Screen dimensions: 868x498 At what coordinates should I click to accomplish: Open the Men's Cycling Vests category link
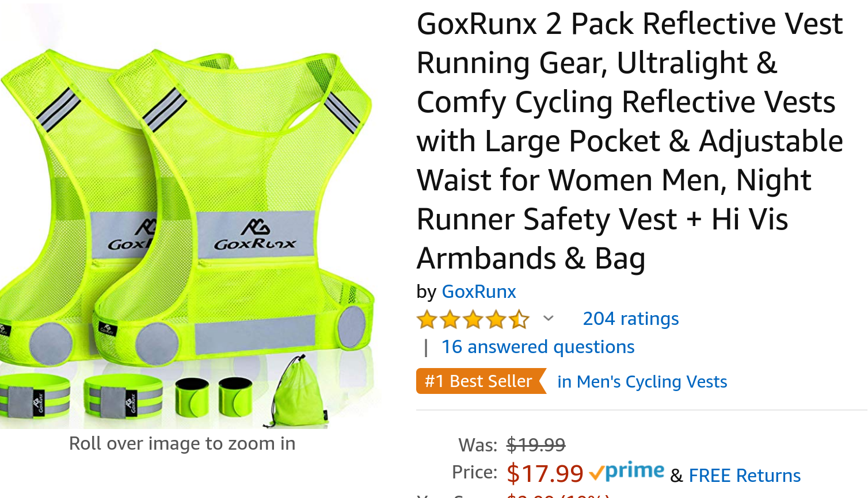click(x=642, y=382)
